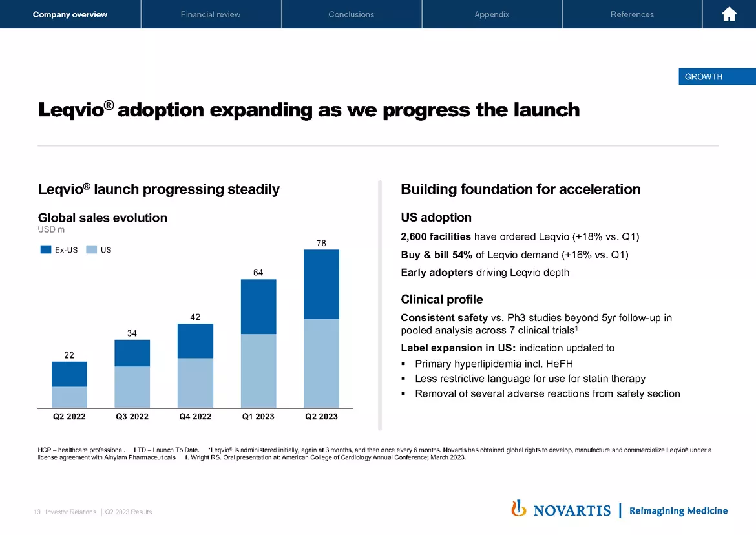Screen dimensions: 756x535
Task: Click 'Global sales evolution' chart title
Action: click(x=103, y=218)
